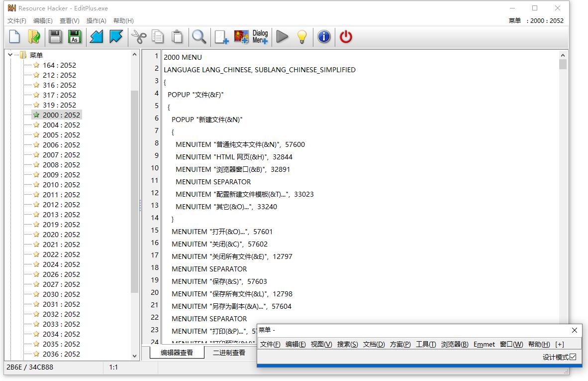The height and width of the screenshot is (381, 588).
Task: Select tree item 2000 : 2052
Action: pos(61,115)
